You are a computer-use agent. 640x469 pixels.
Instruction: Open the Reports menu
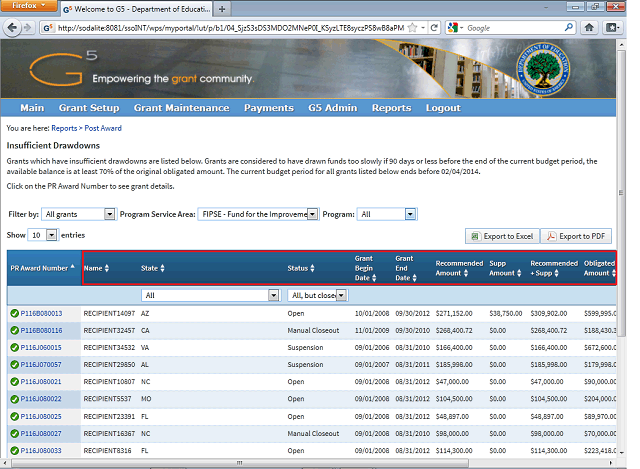(x=391, y=108)
